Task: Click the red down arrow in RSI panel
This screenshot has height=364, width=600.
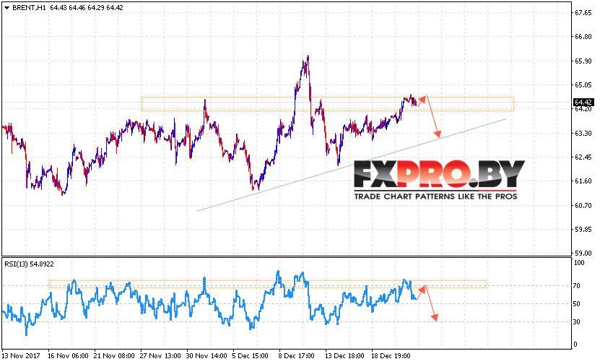Action: click(430, 303)
